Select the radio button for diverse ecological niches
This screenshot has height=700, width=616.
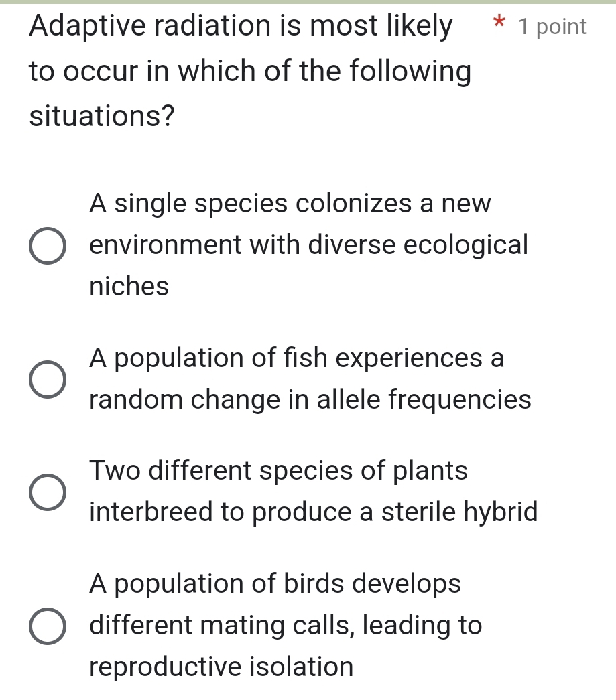coord(47,244)
